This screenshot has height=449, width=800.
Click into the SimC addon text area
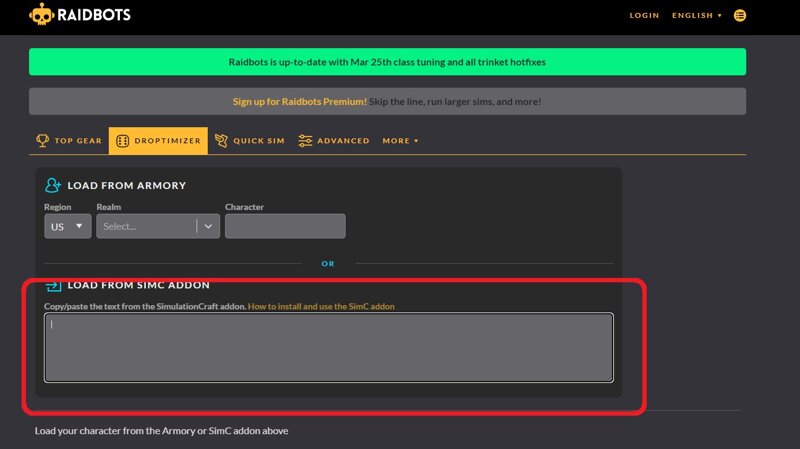coord(329,347)
